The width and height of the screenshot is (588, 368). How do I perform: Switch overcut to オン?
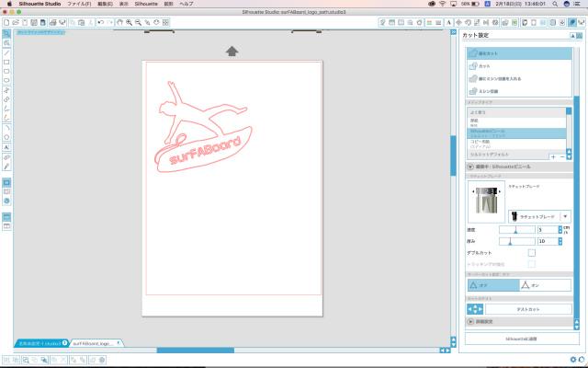[545, 285]
